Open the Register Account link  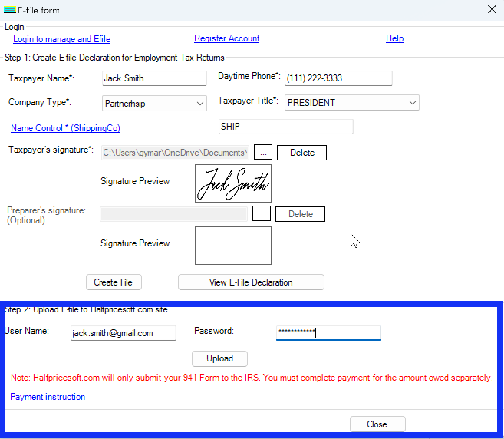click(x=226, y=38)
